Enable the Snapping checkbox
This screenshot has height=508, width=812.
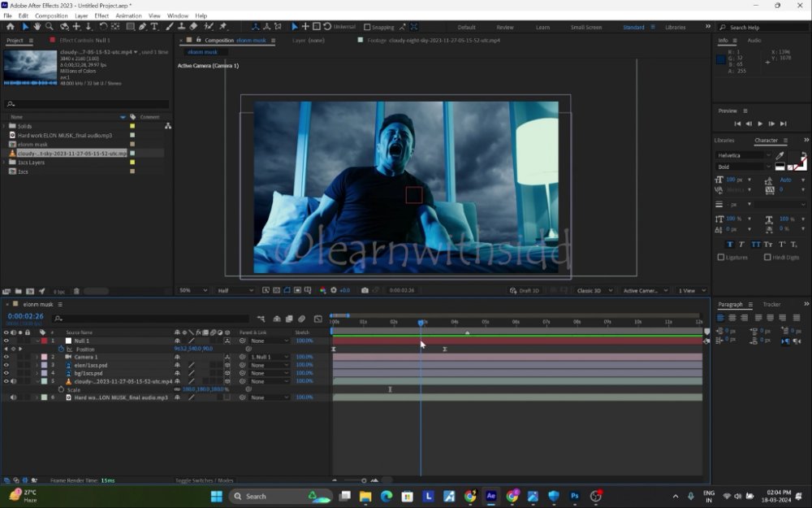[x=367, y=27]
